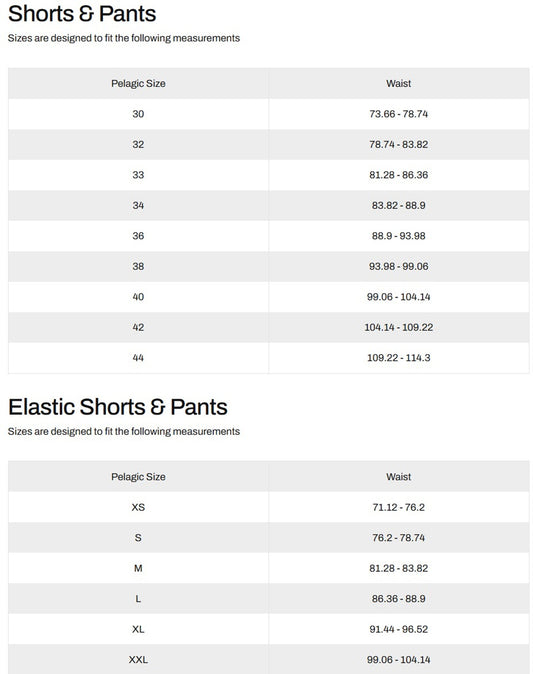Click the Elastic Shorts & Pants heading
The height and width of the screenshot is (674, 533).
[x=118, y=407]
